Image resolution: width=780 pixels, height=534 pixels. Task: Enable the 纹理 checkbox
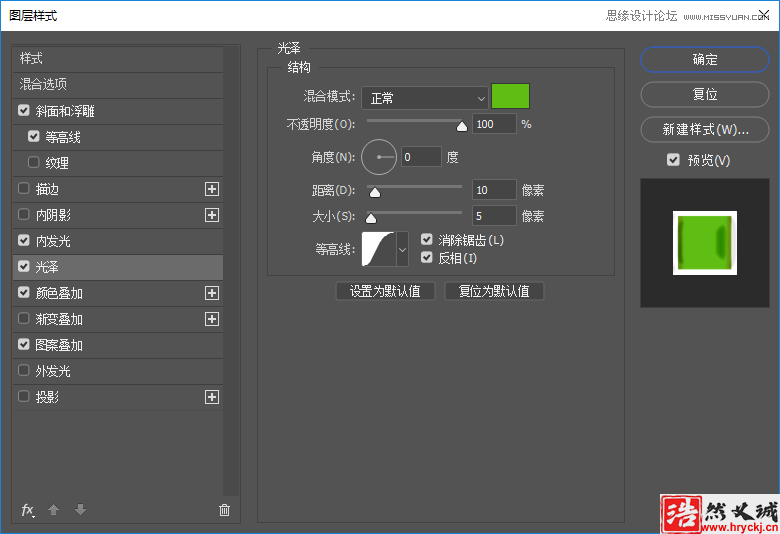[34, 162]
